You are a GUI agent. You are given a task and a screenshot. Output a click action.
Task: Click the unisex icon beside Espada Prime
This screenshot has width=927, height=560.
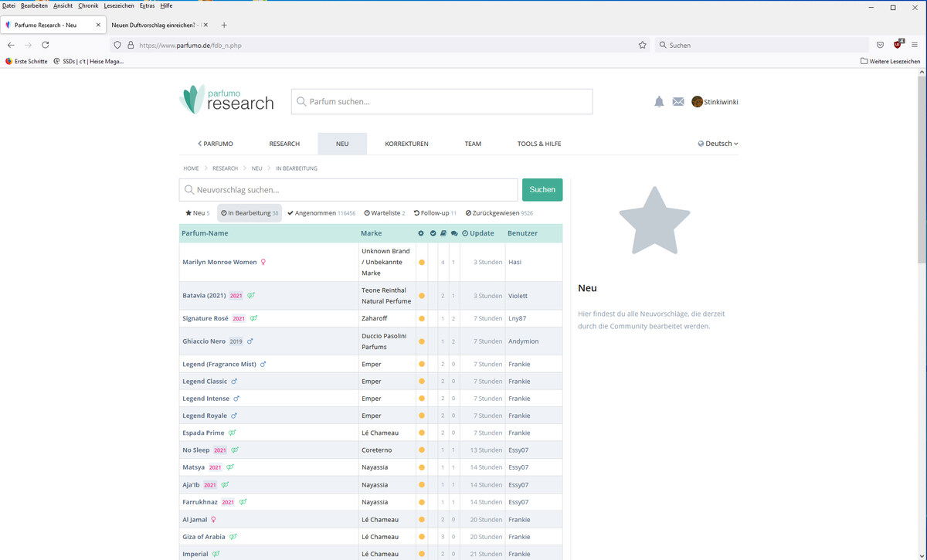click(x=232, y=433)
